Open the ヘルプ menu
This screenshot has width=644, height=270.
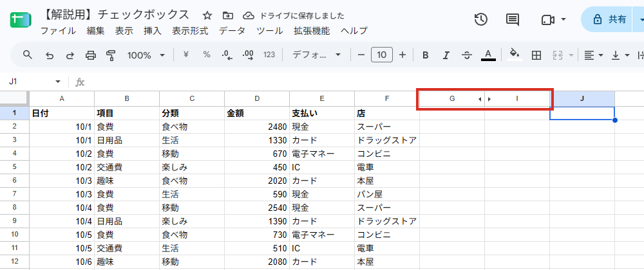pyautogui.click(x=354, y=31)
